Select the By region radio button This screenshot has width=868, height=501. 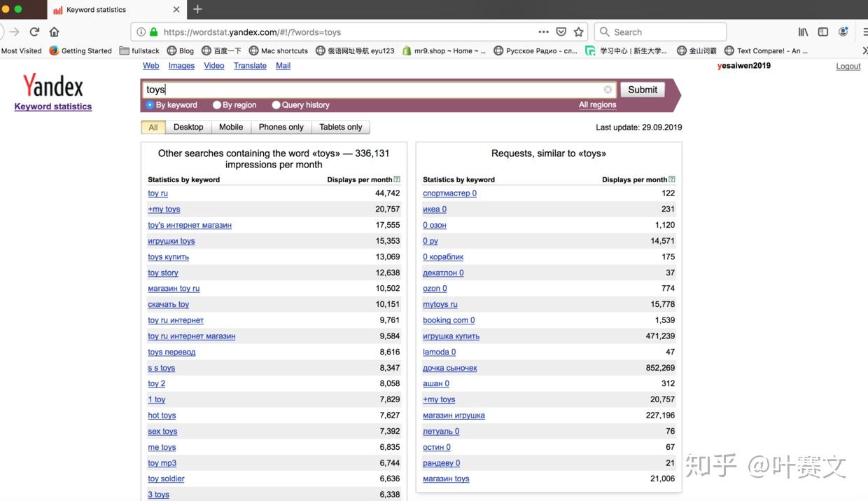coord(216,104)
